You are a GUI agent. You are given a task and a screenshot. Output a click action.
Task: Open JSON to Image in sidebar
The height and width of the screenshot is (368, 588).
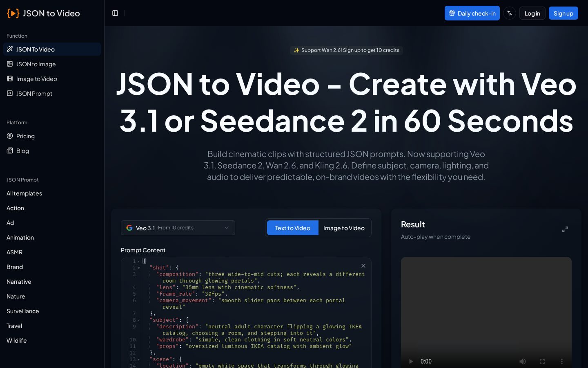click(x=52, y=64)
